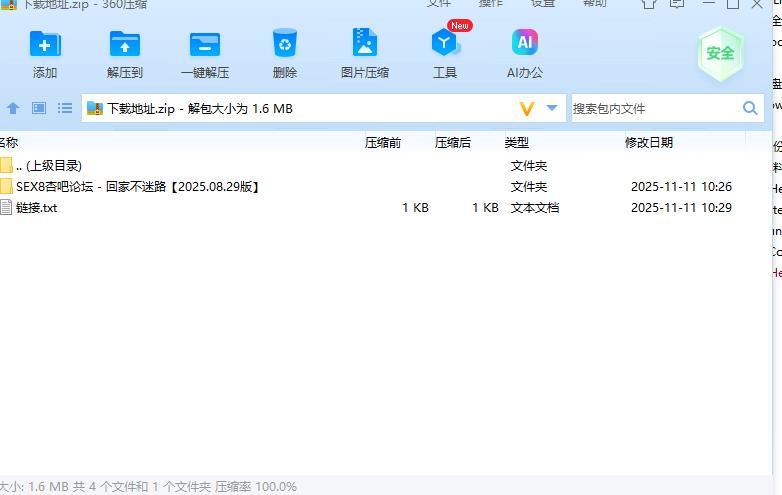This screenshot has width=782, height=495.
Task: Switch to thumbnail view mode icon
Action: 39,108
